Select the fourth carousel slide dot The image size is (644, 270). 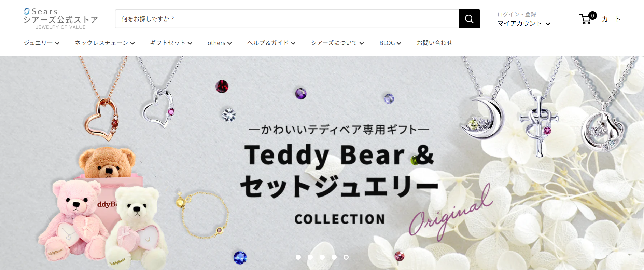click(334, 257)
